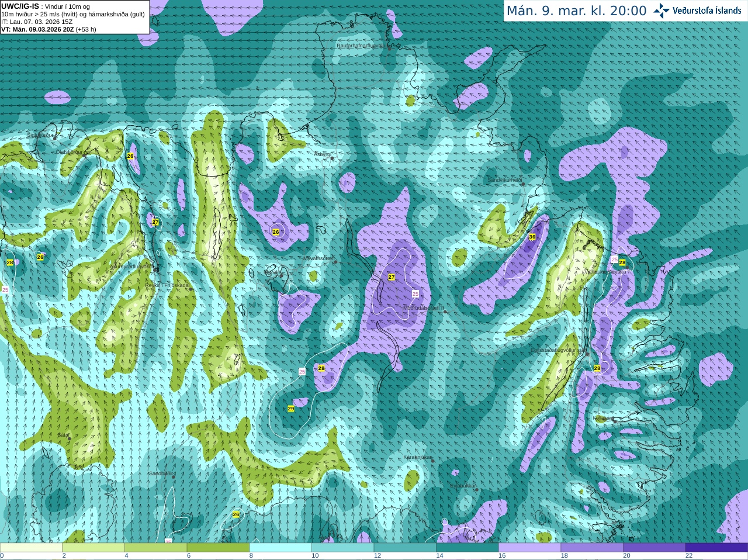This screenshot has height=560, width=748.
Task: Click the Vatnsskarð eystra station label
Action: 605,272
